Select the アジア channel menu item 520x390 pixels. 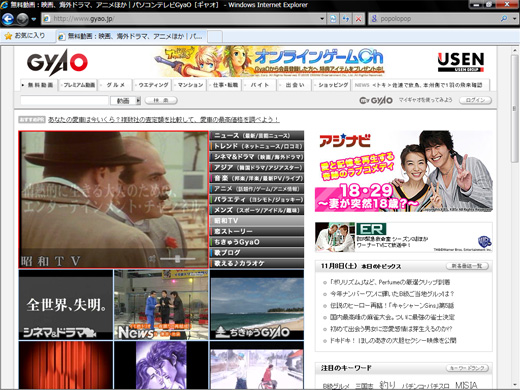[x=257, y=168]
